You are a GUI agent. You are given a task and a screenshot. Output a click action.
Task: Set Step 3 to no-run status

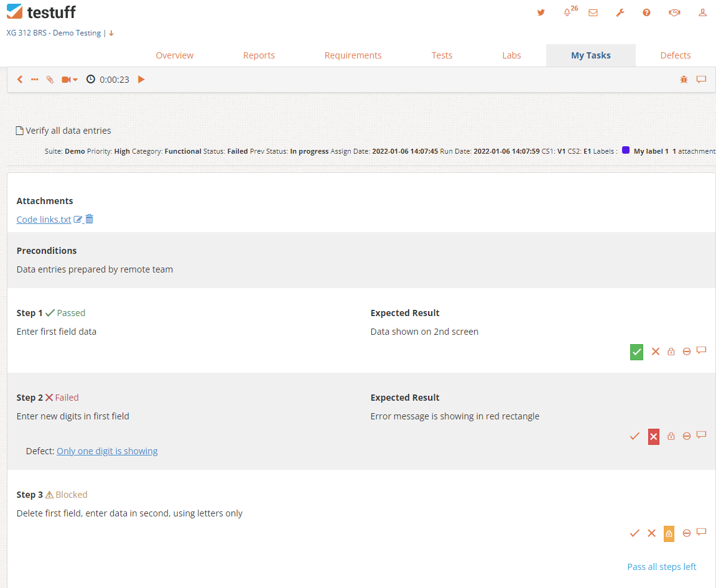pyautogui.click(x=686, y=533)
